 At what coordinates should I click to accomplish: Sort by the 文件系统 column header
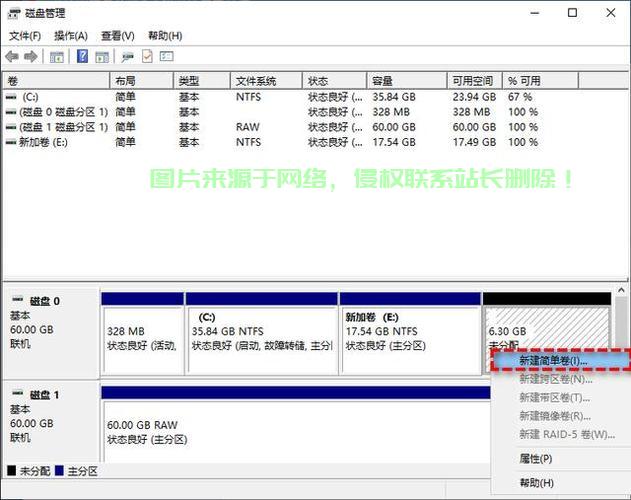point(266,81)
